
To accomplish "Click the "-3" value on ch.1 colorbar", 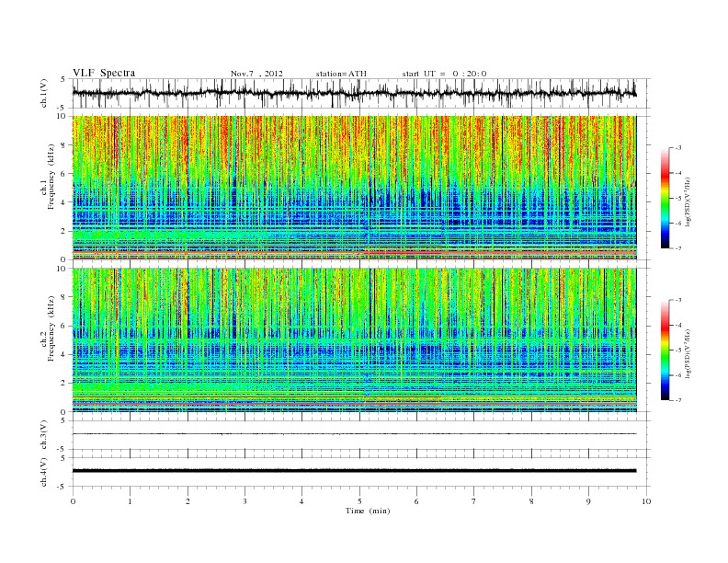I will point(678,148).
